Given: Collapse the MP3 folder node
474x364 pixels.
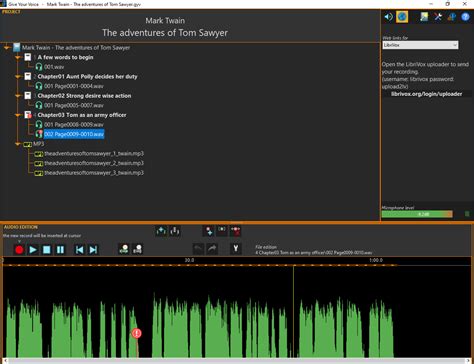Looking at the screenshot, I should [x=18, y=144].
